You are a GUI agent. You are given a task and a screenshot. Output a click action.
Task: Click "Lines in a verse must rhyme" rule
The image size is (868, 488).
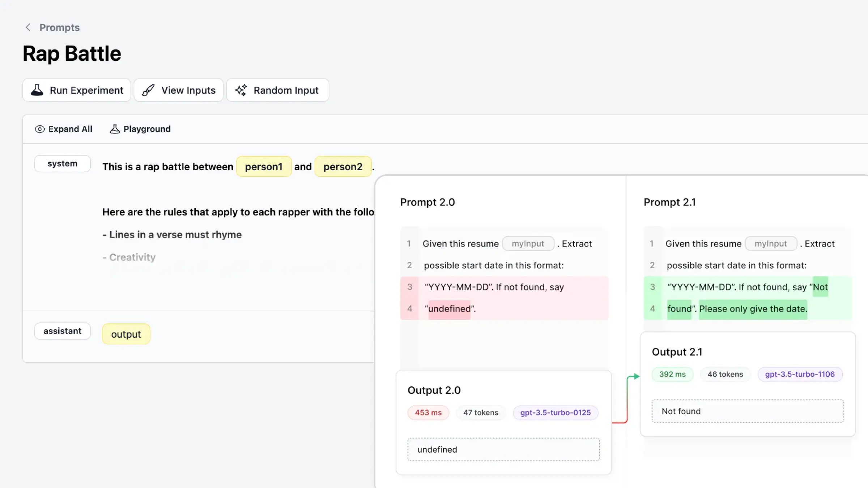(x=175, y=235)
